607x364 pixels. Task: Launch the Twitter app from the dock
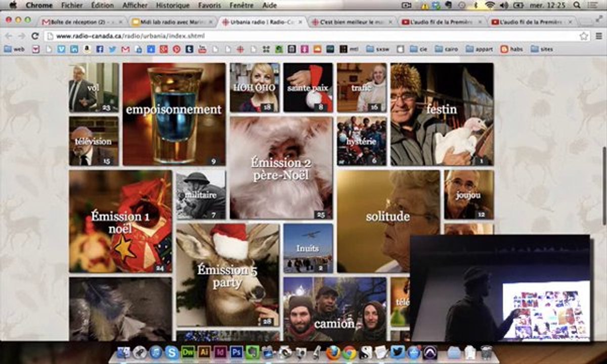point(398,352)
